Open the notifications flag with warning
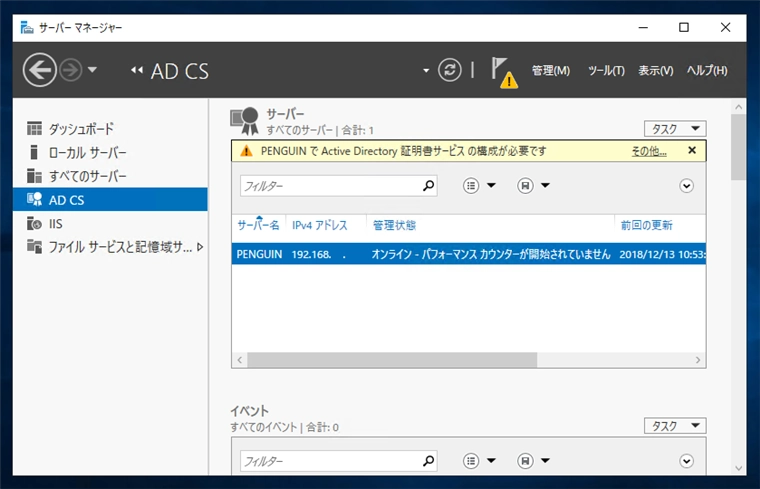The width and height of the screenshot is (760, 489). 504,73
